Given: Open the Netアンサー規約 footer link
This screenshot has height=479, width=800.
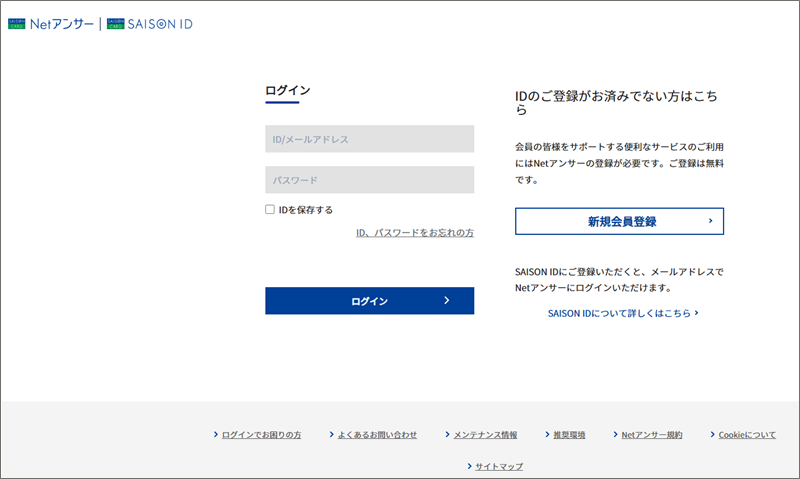Looking at the screenshot, I should [x=651, y=435].
